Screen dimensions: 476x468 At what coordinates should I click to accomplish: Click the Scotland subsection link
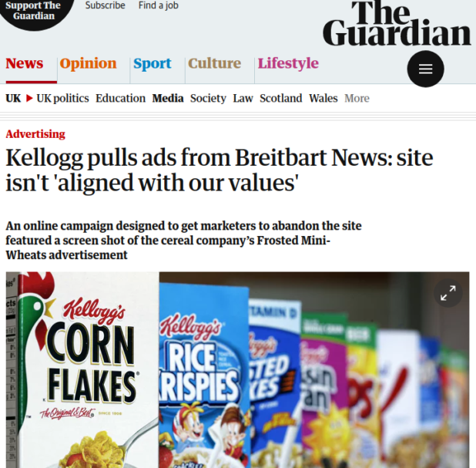tap(281, 99)
